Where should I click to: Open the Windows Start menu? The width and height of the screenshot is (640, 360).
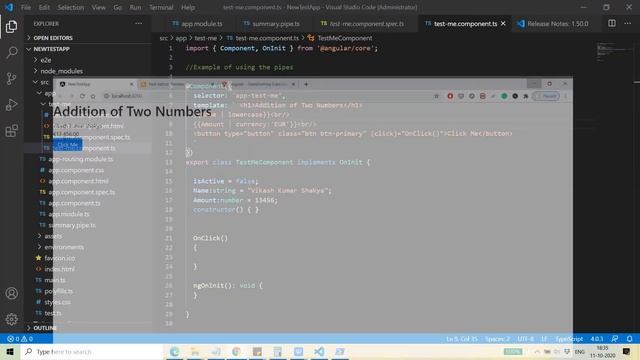(10, 351)
